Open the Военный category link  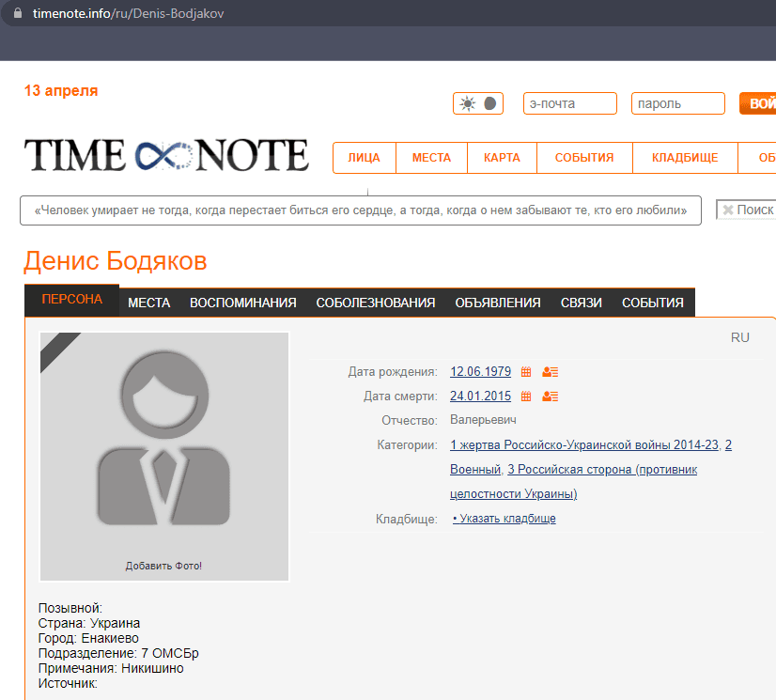click(475, 469)
